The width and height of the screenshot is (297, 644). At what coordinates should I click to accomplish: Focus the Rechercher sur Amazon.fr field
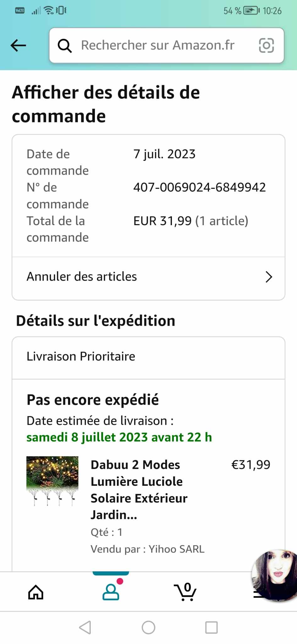[158, 46]
